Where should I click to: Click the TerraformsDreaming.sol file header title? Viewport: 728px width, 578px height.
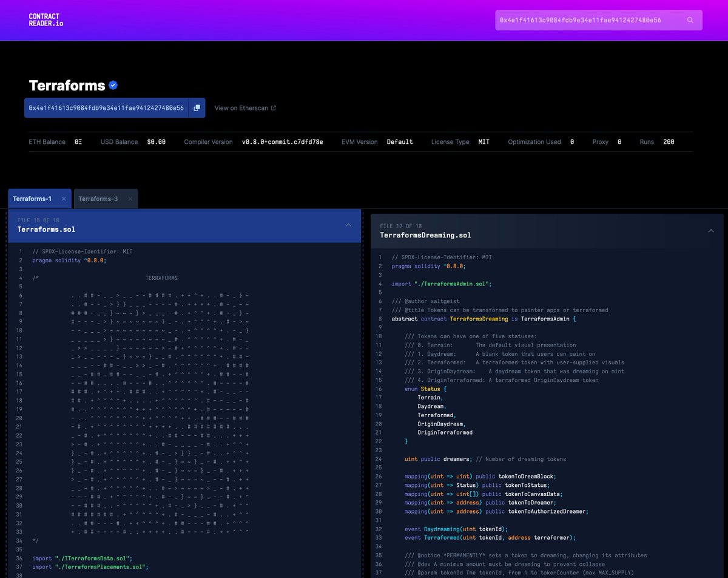point(425,235)
